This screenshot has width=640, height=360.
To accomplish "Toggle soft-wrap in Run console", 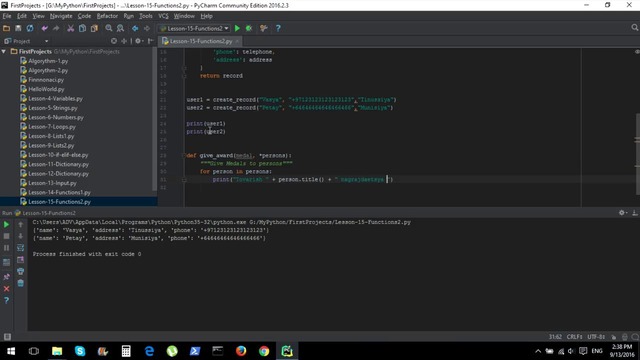I will point(20,248).
